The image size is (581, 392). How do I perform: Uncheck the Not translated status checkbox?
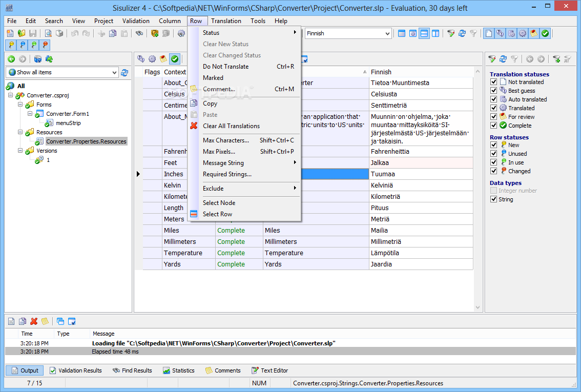(493, 82)
